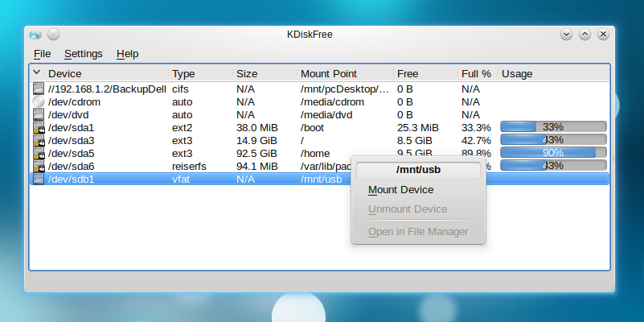Choose Mount Device from the context menu

(400, 190)
